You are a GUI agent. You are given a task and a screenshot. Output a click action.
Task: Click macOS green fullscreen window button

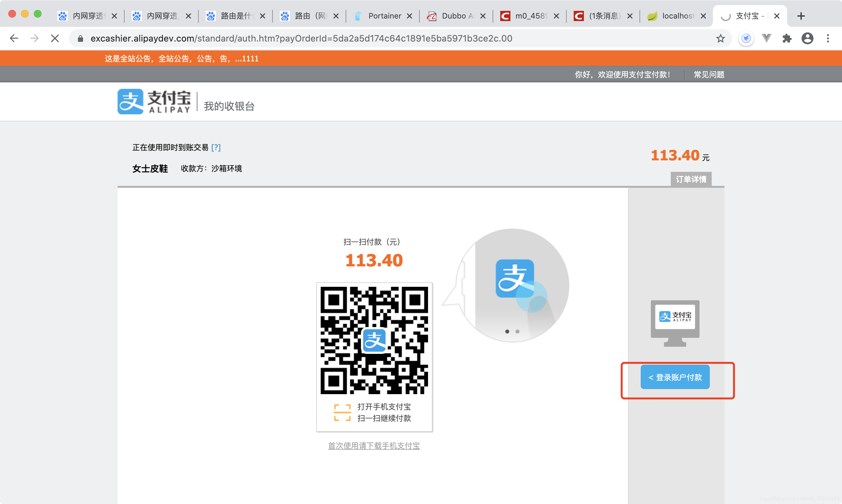click(x=38, y=14)
